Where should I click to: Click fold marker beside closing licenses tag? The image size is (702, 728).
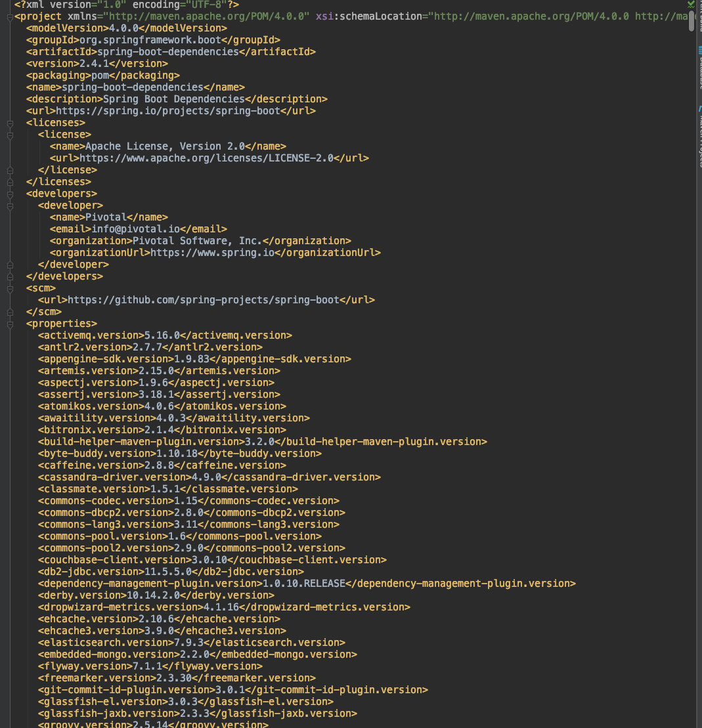click(10, 182)
